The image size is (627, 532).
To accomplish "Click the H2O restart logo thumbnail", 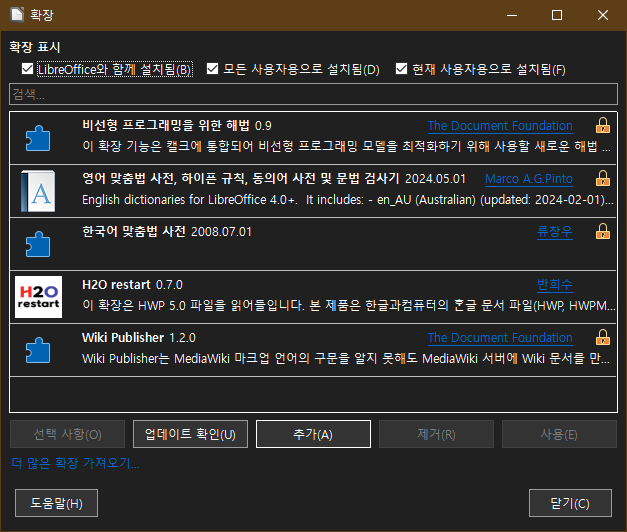I will coord(38,297).
